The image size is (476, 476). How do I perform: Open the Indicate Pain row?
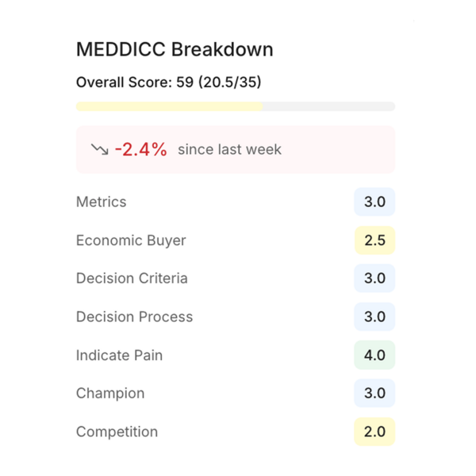tap(119, 355)
